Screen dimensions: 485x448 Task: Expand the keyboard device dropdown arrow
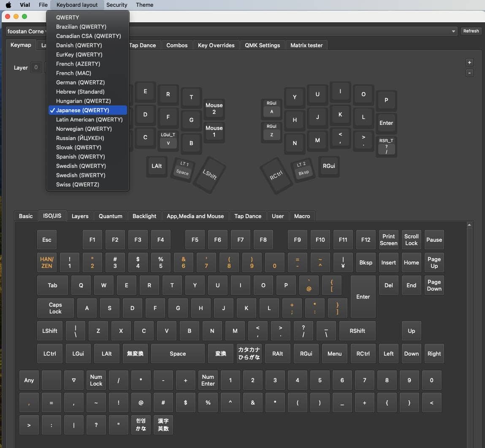(454, 31)
